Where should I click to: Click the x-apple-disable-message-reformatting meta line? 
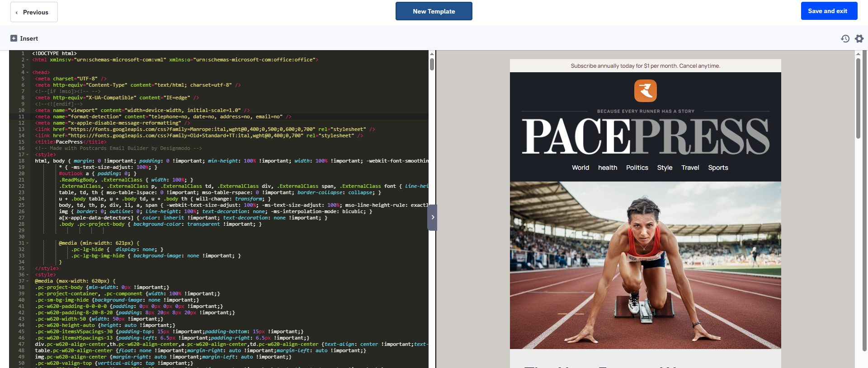click(x=113, y=123)
